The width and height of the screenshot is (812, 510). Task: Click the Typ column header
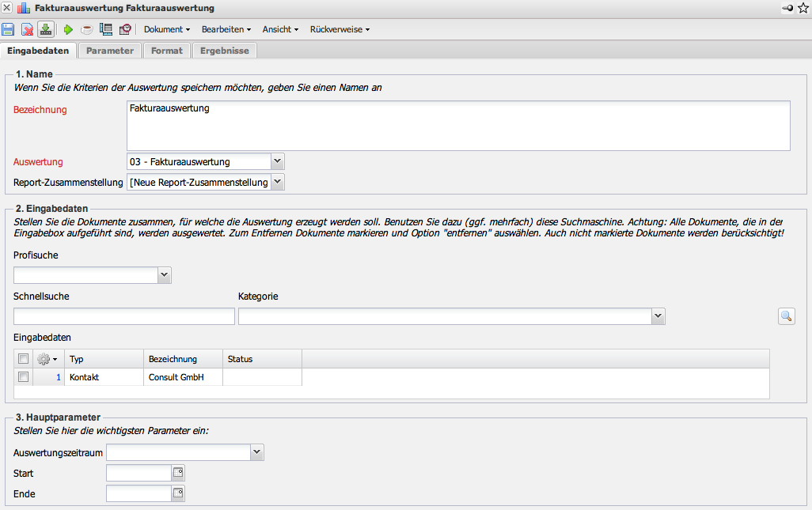point(104,359)
